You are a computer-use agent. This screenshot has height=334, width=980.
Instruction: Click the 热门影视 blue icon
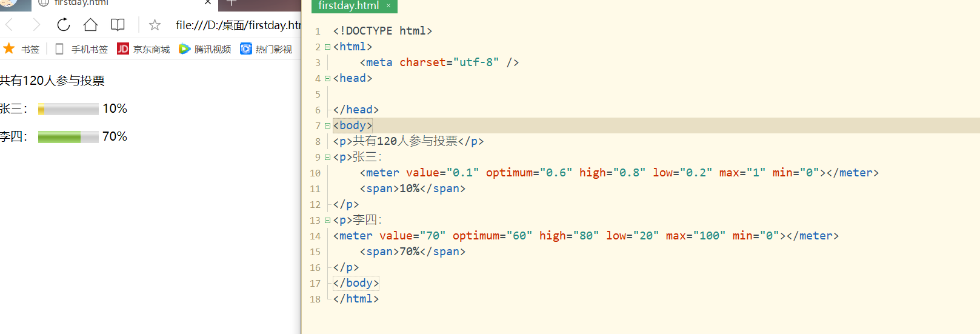coord(245,48)
